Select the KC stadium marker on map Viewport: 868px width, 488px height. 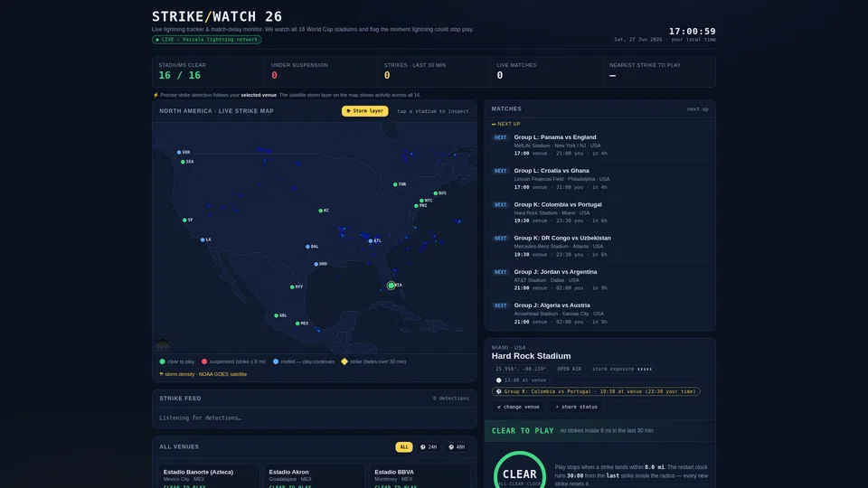pos(320,211)
